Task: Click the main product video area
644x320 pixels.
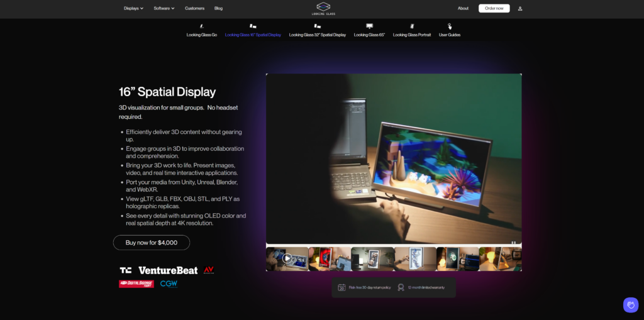Action: click(x=394, y=158)
